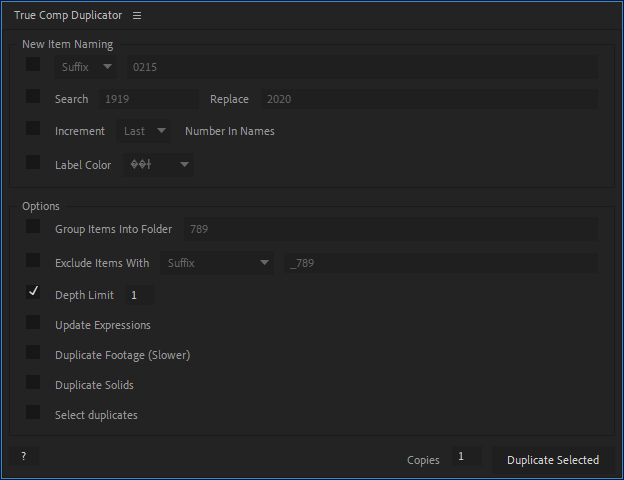
Task: Click the Number In Names label
Action: tap(230, 131)
